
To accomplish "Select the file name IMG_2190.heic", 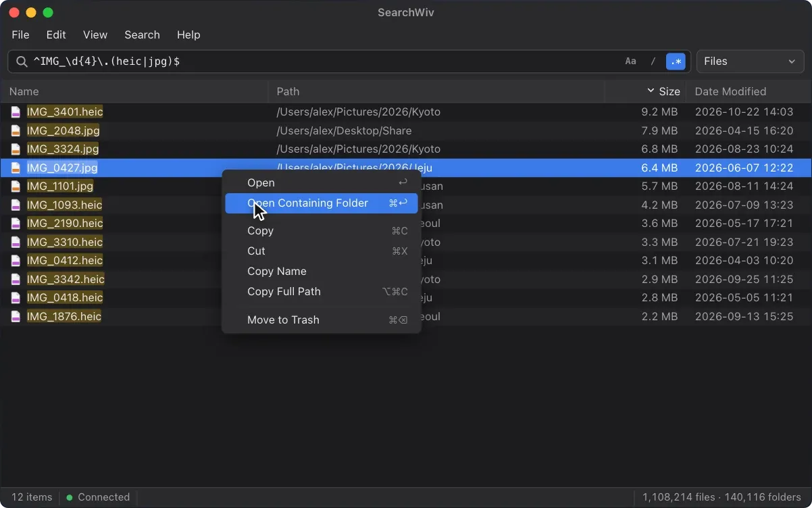I will 65,224.
